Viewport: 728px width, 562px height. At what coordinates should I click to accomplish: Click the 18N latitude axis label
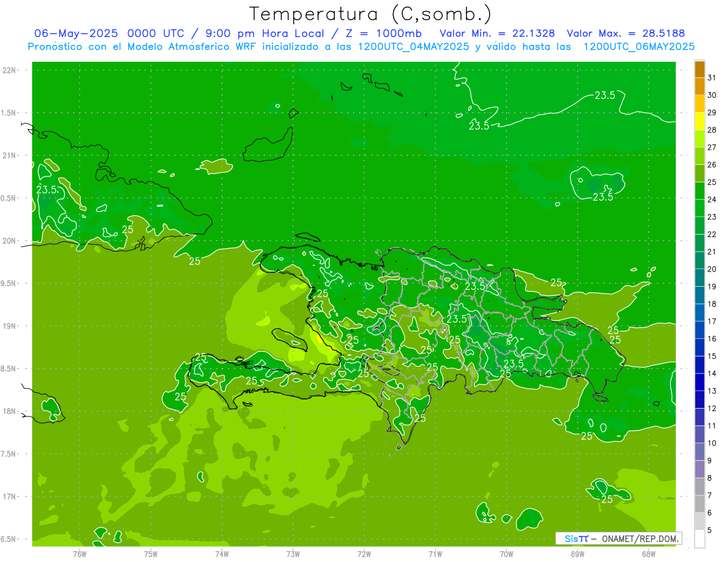point(9,412)
